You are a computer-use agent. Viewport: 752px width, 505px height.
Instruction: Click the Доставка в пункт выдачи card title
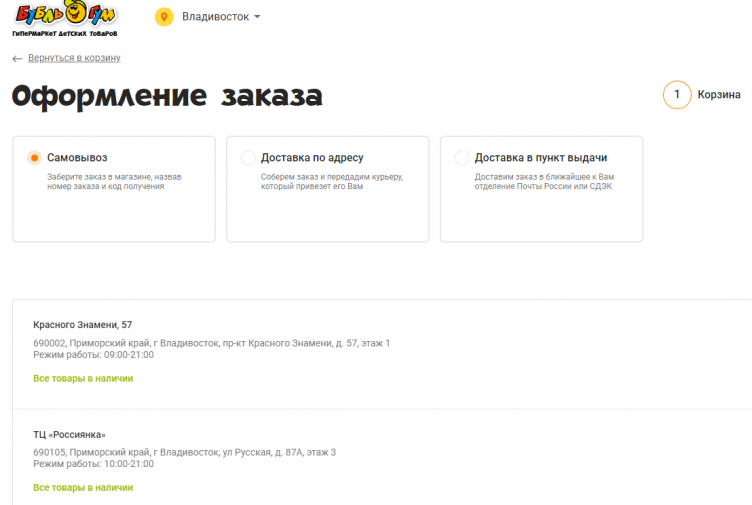pos(541,158)
